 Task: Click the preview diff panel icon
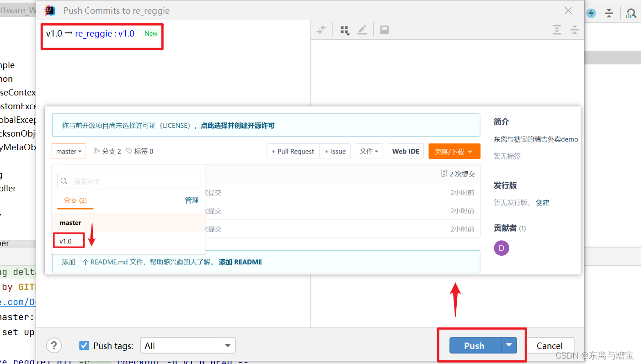(385, 30)
